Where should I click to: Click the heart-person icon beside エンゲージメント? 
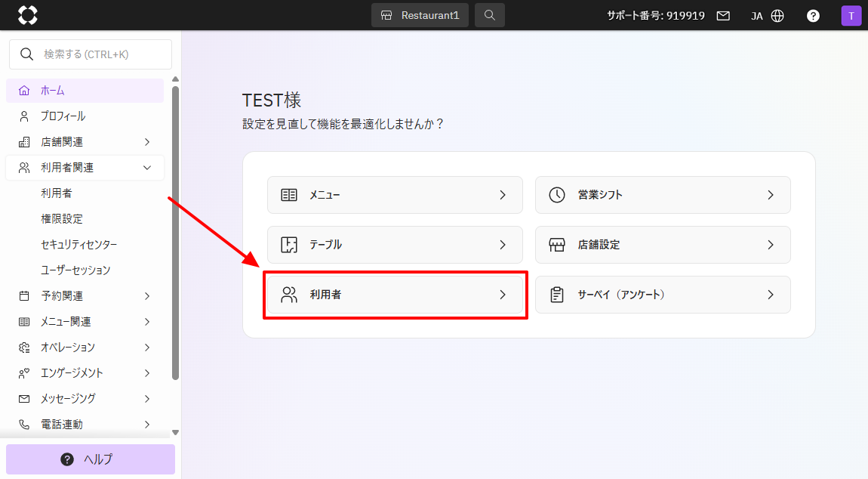[x=24, y=373]
